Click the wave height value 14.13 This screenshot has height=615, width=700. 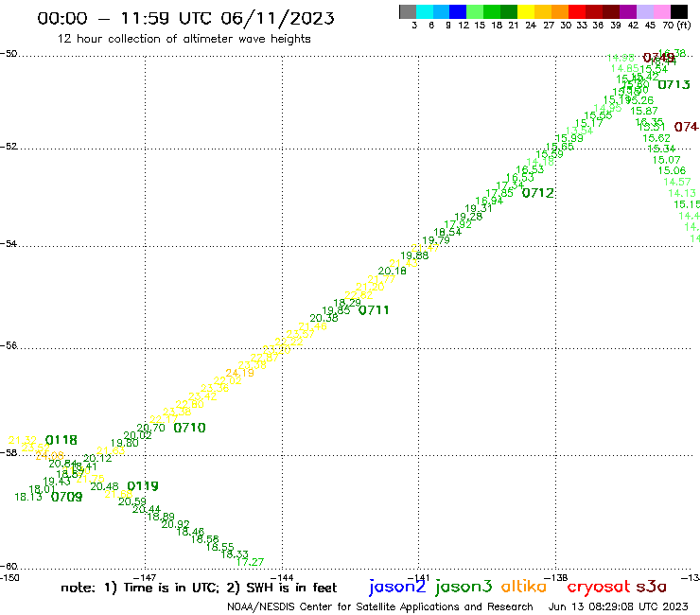point(682,193)
